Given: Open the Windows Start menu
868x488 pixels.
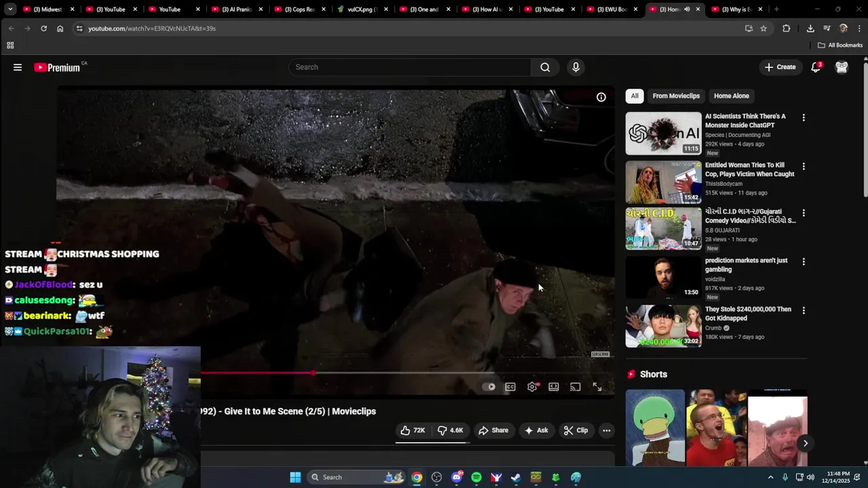Looking at the screenshot, I should [295, 477].
